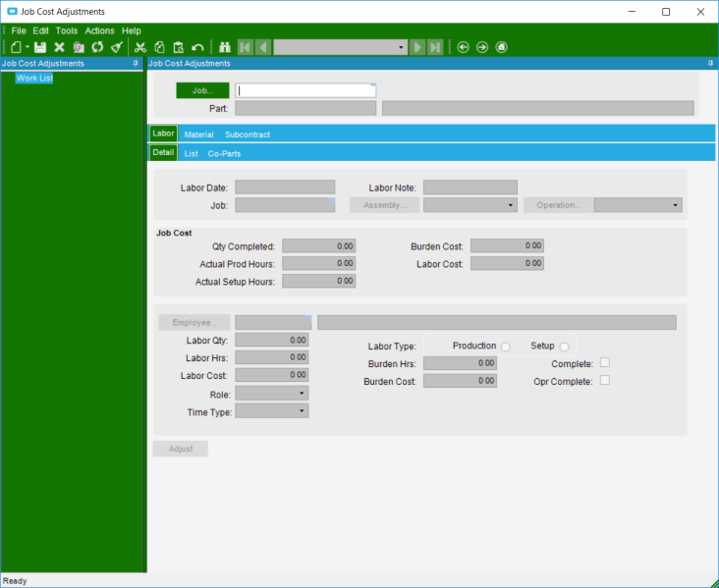Click the New document toolbar icon
This screenshot has width=719, height=588.
tap(16, 47)
